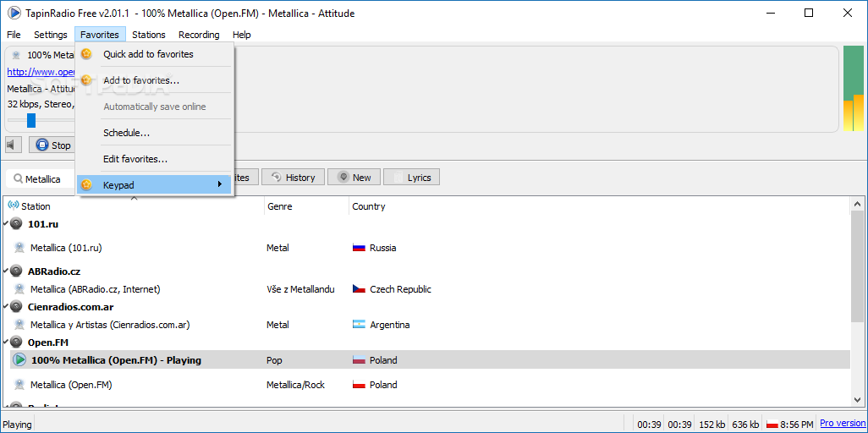
Task: Click the ABRadio.cz group disc icon
Action: tap(16, 271)
